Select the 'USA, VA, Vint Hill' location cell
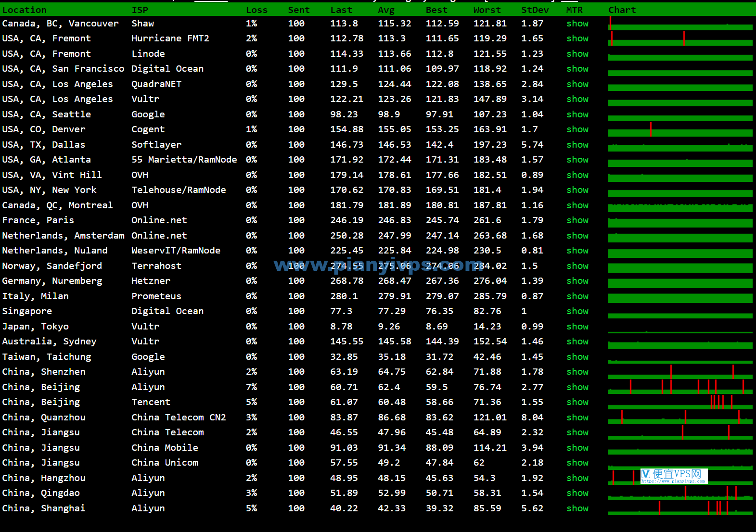Screen dimensions: 756x532 52,175
